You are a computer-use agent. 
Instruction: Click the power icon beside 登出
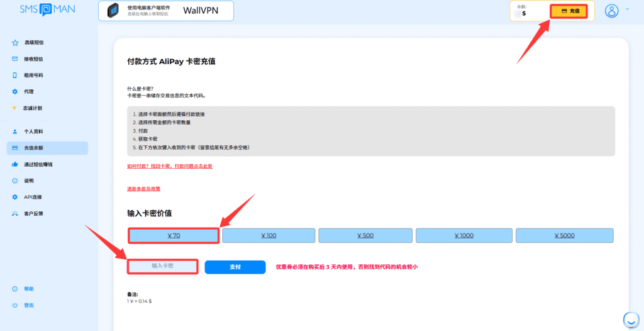tap(15, 305)
